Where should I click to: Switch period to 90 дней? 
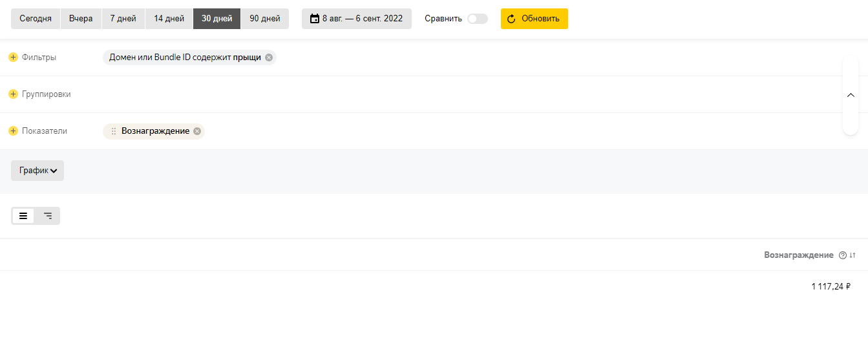pos(265,19)
